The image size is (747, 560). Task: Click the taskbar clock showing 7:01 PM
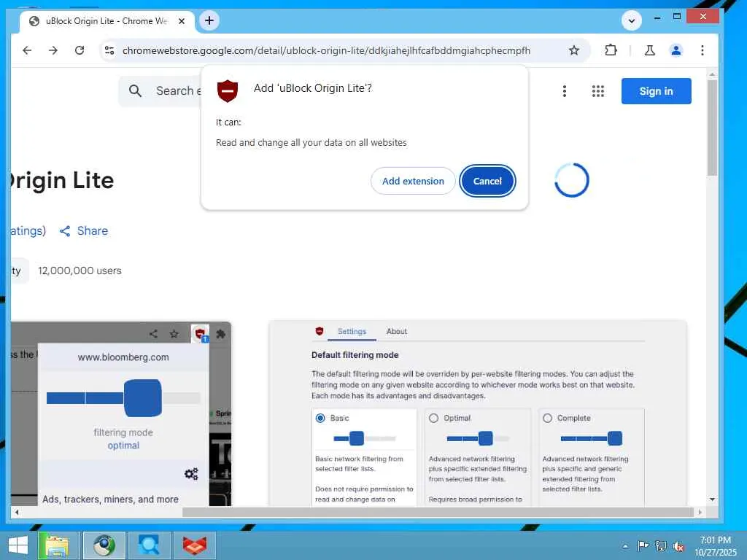coord(715,546)
